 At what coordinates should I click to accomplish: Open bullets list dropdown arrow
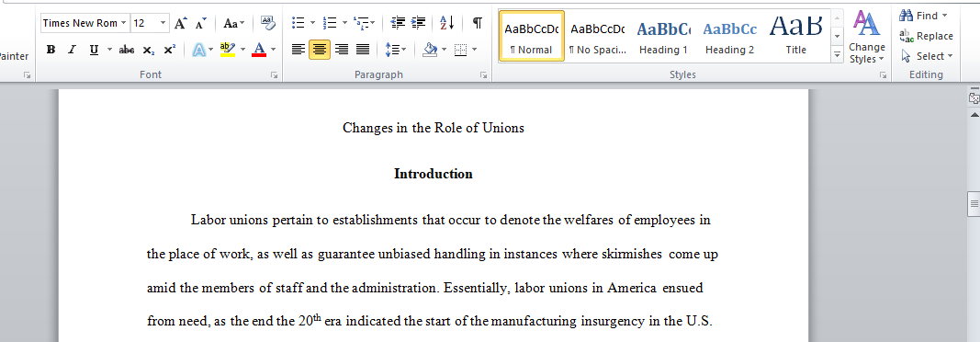point(312,24)
